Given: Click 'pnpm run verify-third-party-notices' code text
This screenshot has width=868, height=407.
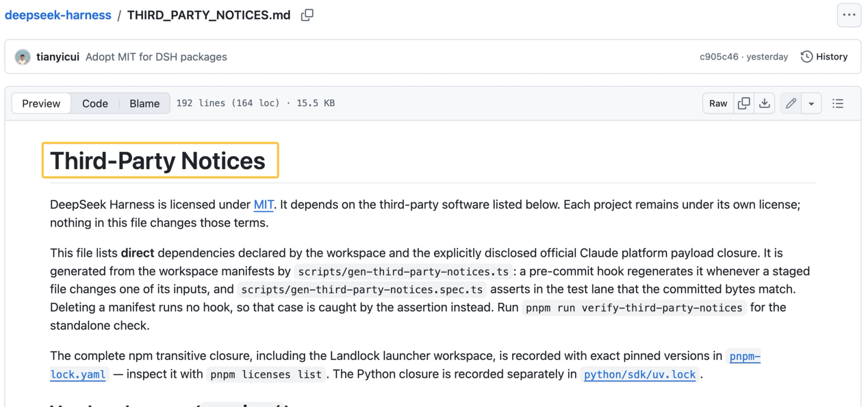Looking at the screenshot, I should pos(634,308).
